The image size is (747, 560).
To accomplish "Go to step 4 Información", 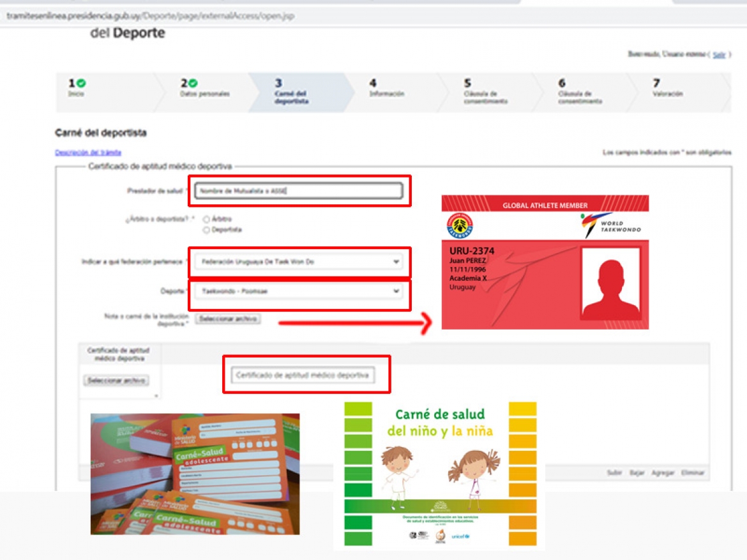I will coord(386,88).
